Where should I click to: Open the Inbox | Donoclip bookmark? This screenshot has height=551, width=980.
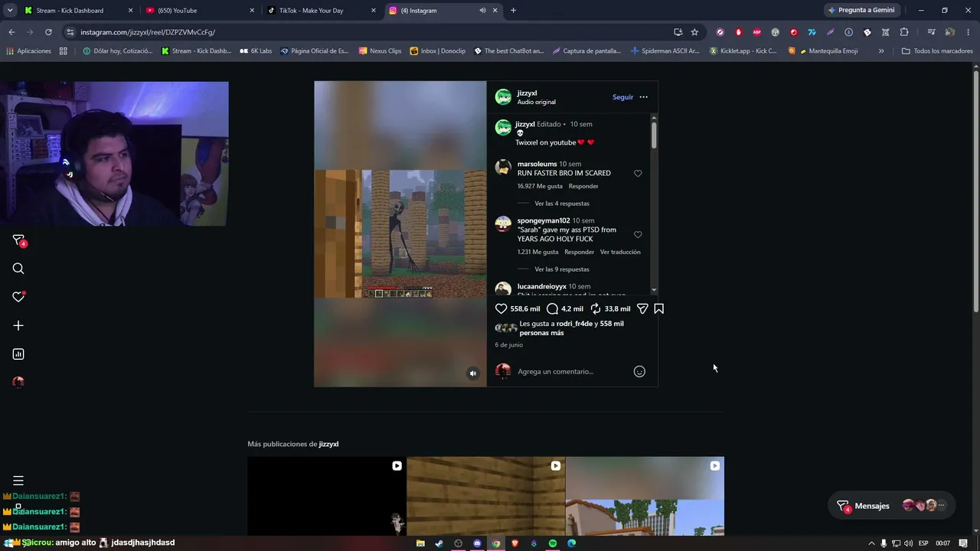[437, 51]
